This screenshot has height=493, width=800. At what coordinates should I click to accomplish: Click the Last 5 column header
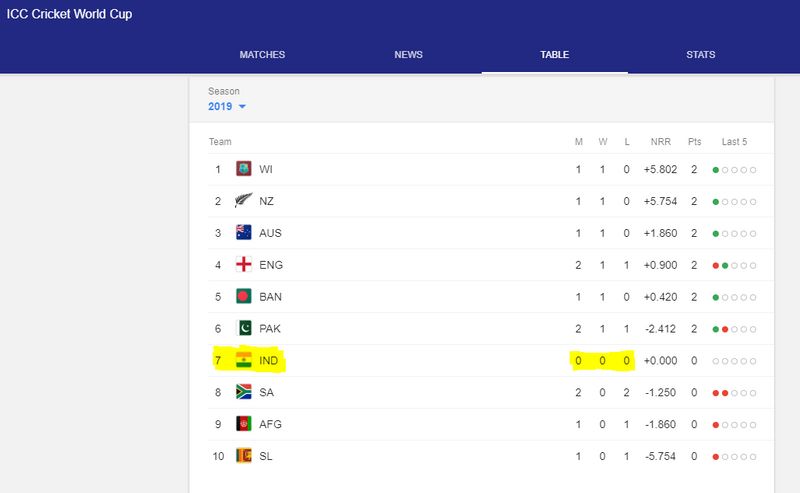[734, 141]
